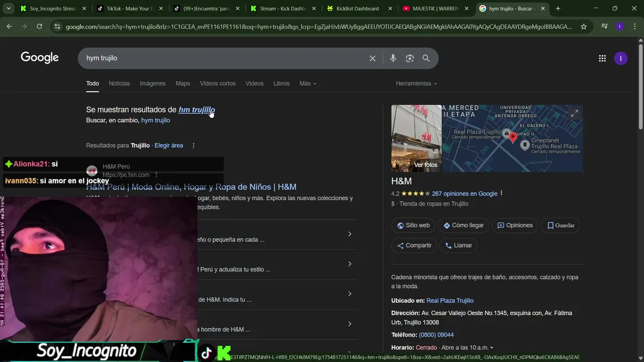Open the Herramientas dropdown

(416, 83)
